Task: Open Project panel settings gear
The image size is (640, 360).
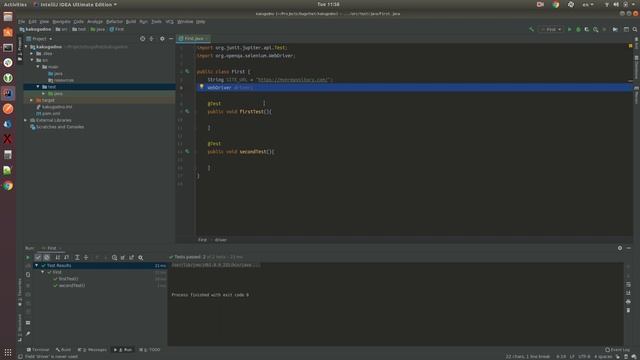Action: point(162,39)
